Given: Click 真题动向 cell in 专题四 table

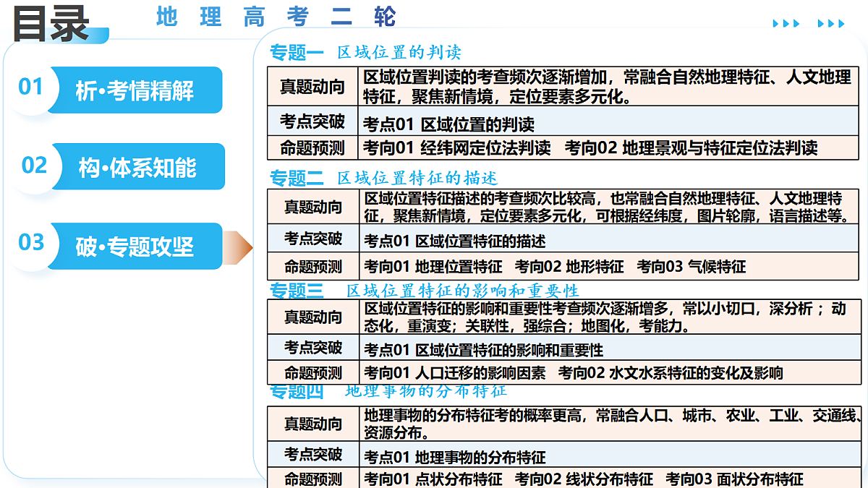Looking at the screenshot, I should 312,424.
